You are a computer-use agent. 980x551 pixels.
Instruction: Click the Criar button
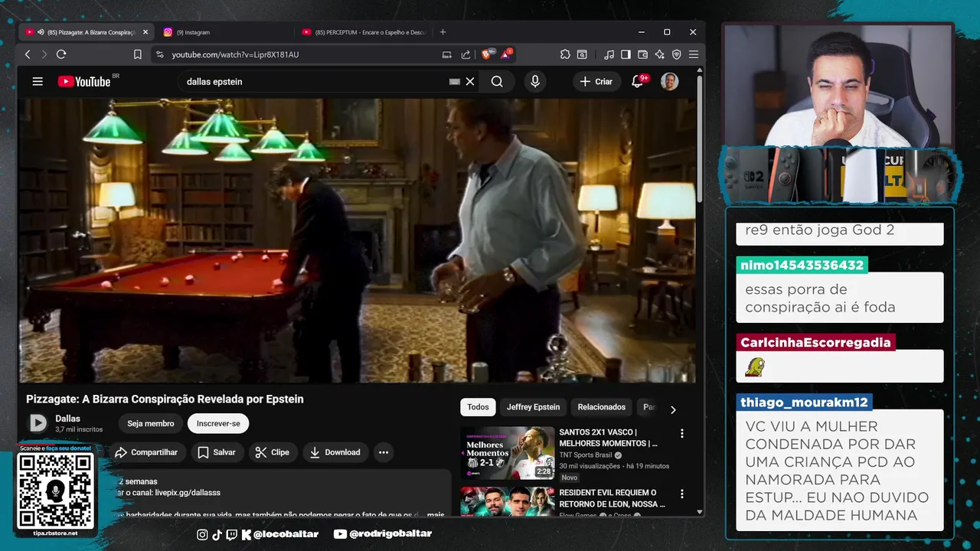point(596,81)
